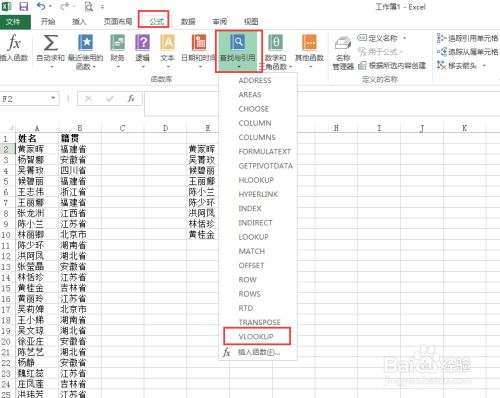Choose COLUMNS from the function list

pyautogui.click(x=257, y=137)
